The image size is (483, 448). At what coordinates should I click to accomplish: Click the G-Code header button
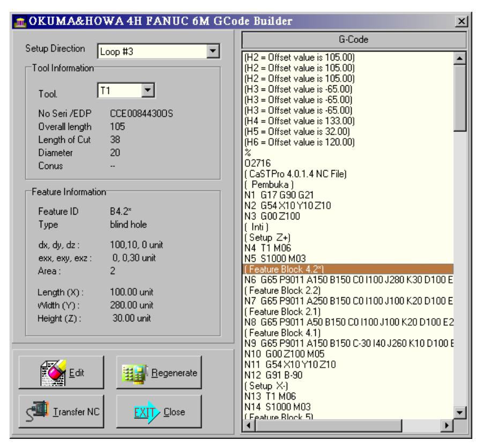pyautogui.click(x=354, y=40)
